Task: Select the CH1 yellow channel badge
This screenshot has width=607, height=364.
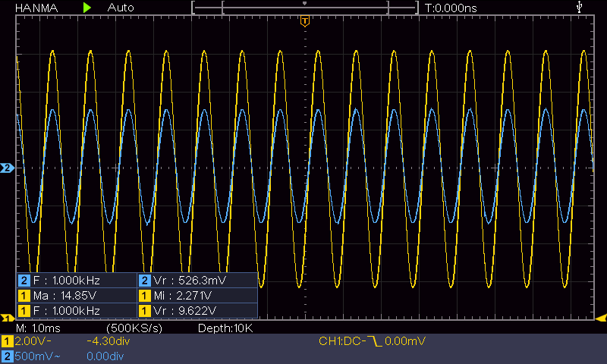Action: tap(8, 342)
